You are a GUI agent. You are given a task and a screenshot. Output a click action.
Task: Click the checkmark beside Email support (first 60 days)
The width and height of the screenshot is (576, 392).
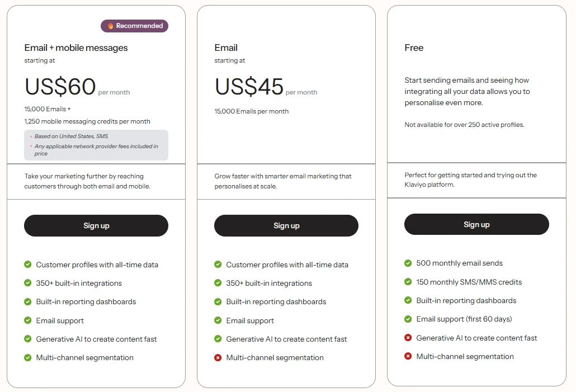408,319
